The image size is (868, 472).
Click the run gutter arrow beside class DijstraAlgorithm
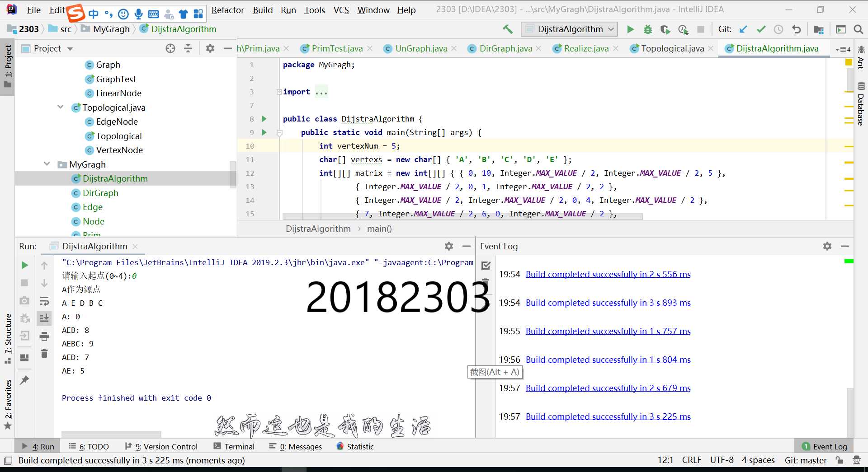[264, 119]
